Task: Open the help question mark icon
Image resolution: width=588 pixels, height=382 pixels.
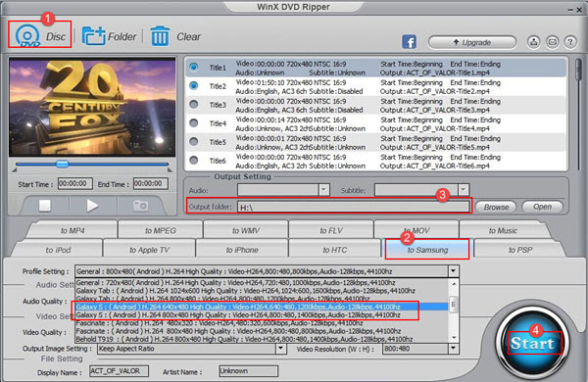Action: click(570, 42)
